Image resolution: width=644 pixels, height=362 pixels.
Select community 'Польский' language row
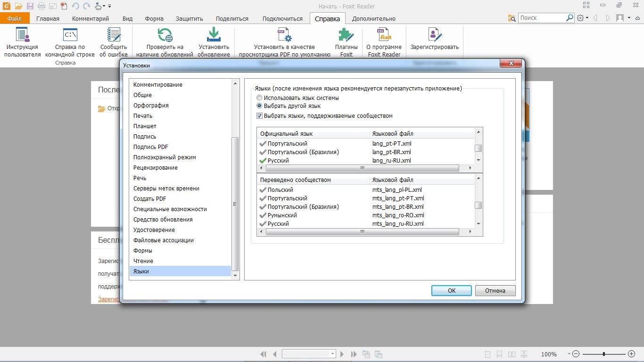coord(365,190)
